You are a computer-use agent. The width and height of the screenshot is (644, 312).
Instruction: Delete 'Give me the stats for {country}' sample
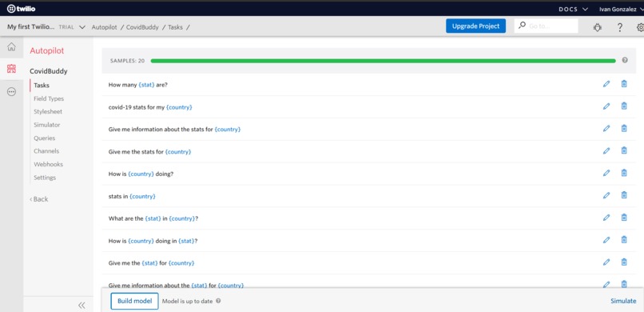point(624,150)
